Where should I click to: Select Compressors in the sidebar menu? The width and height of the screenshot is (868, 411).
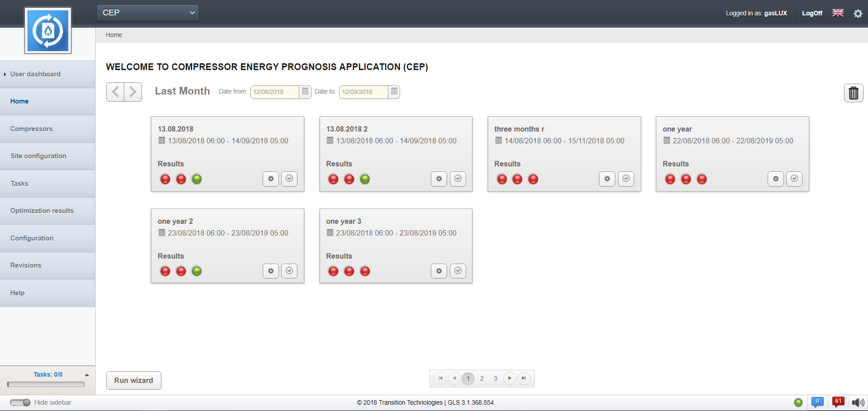32,129
